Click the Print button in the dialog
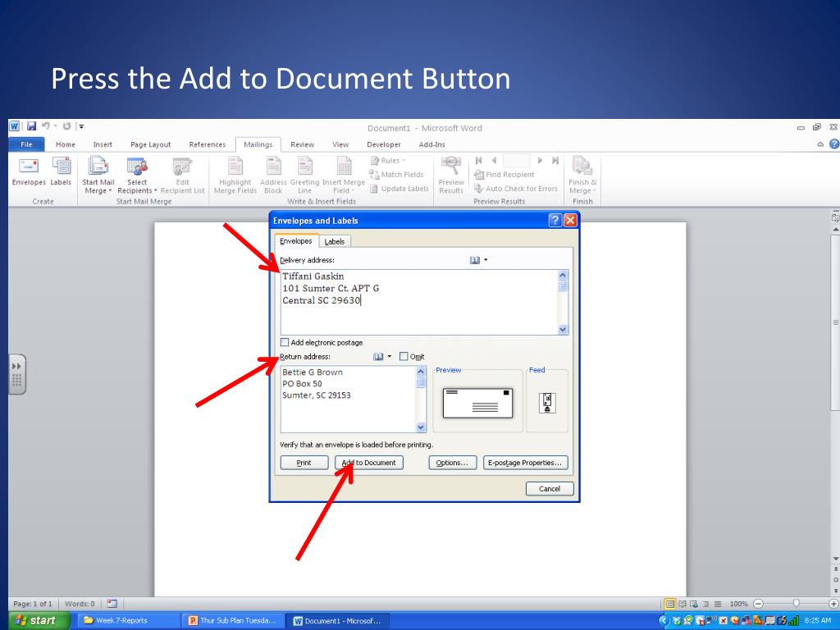Image resolution: width=840 pixels, height=630 pixels. 304,463
